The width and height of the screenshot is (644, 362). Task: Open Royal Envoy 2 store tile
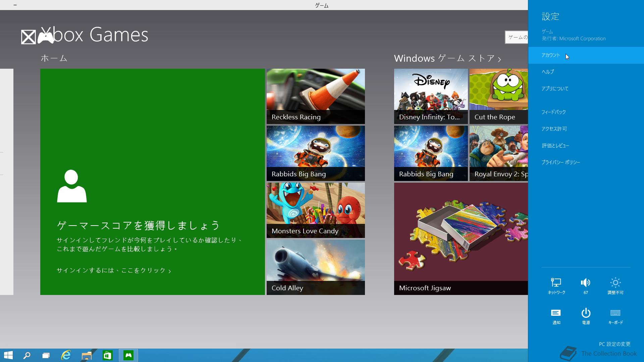pos(499,153)
